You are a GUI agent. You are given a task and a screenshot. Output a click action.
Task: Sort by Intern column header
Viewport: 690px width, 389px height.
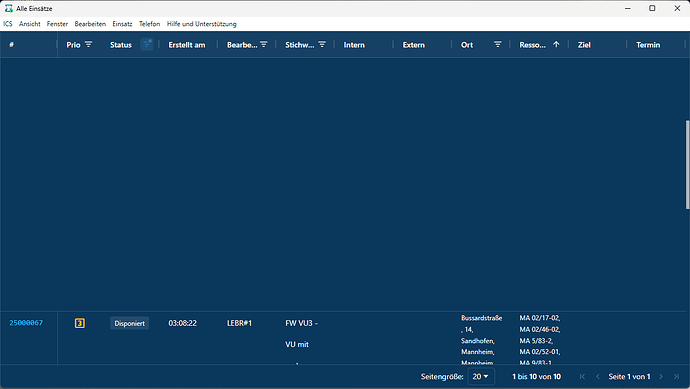pos(354,45)
